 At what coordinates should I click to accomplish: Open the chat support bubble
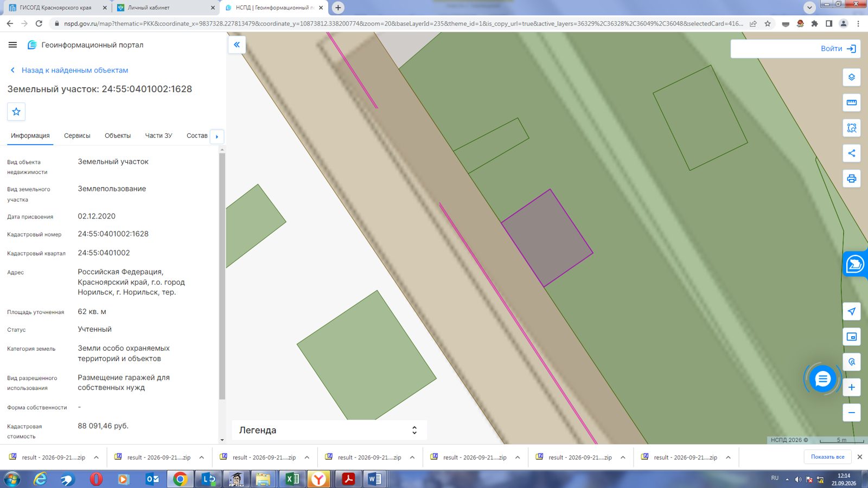click(x=822, y=379)
